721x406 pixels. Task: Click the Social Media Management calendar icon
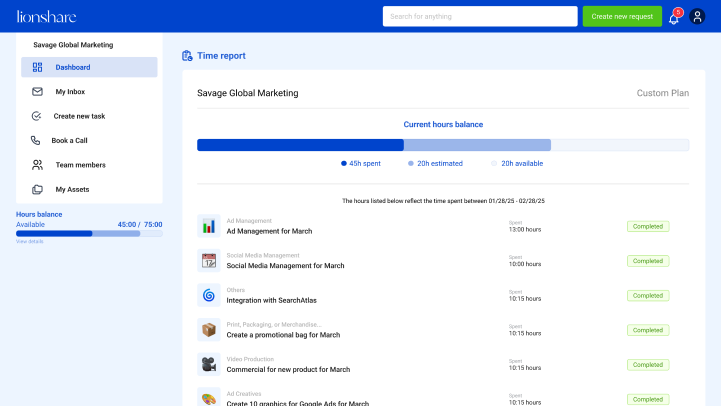click(x=209, y=261)
